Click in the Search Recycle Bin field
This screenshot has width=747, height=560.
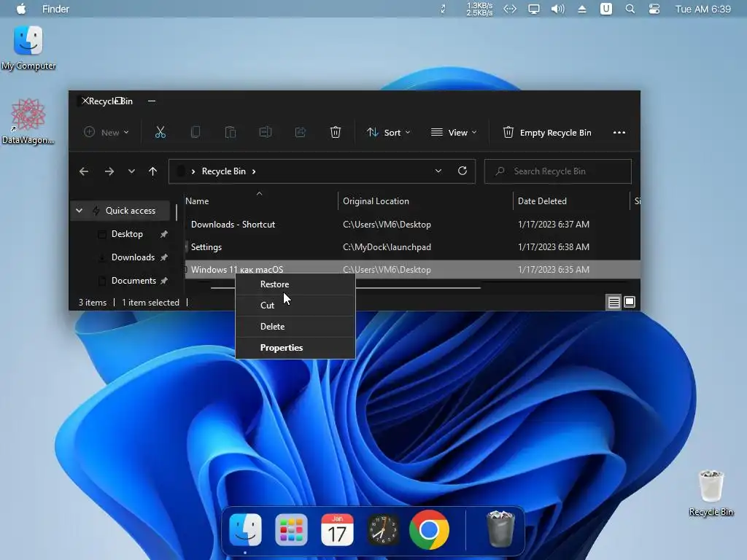558,171
